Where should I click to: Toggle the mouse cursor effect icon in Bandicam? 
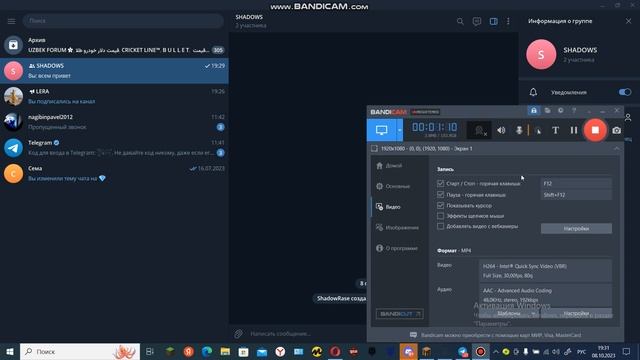[538, 131]
